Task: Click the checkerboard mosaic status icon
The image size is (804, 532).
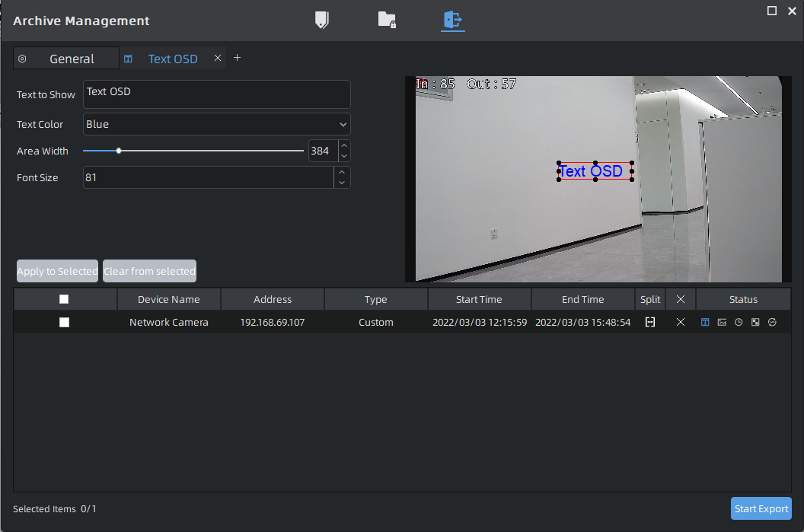Action: (755, 322)
